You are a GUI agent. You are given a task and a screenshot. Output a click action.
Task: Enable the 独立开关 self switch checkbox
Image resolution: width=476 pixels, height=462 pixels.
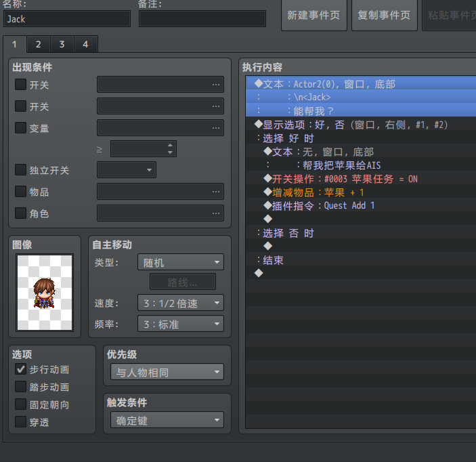coord(20,170)
